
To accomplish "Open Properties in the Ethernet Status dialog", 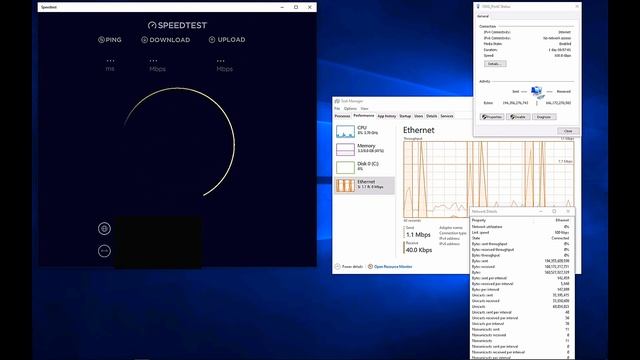I will click(492, 117).
